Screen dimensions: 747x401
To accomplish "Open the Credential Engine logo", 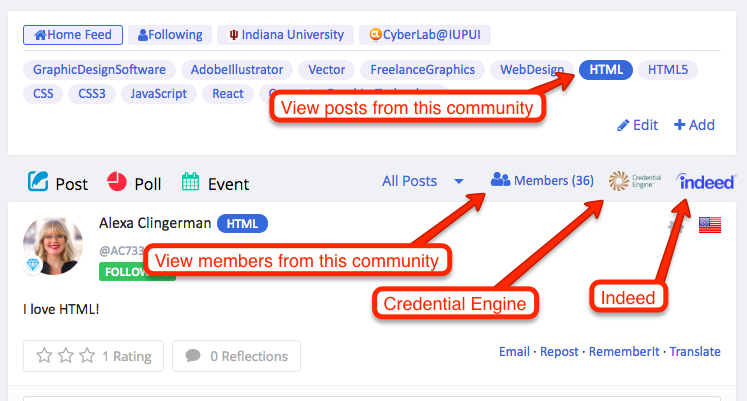I will 635,181.
